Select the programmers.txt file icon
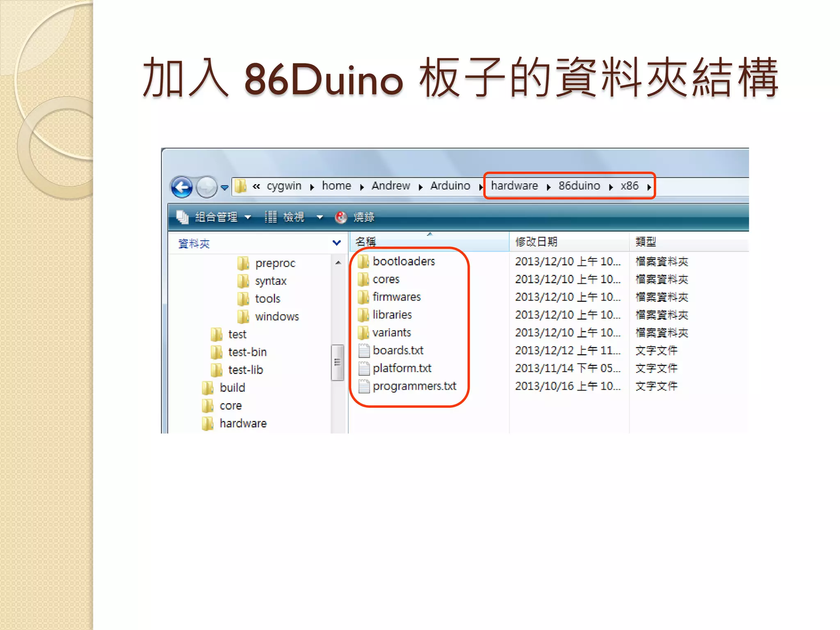The width and height of the screenshot is (840, 630). pos(364,386)
